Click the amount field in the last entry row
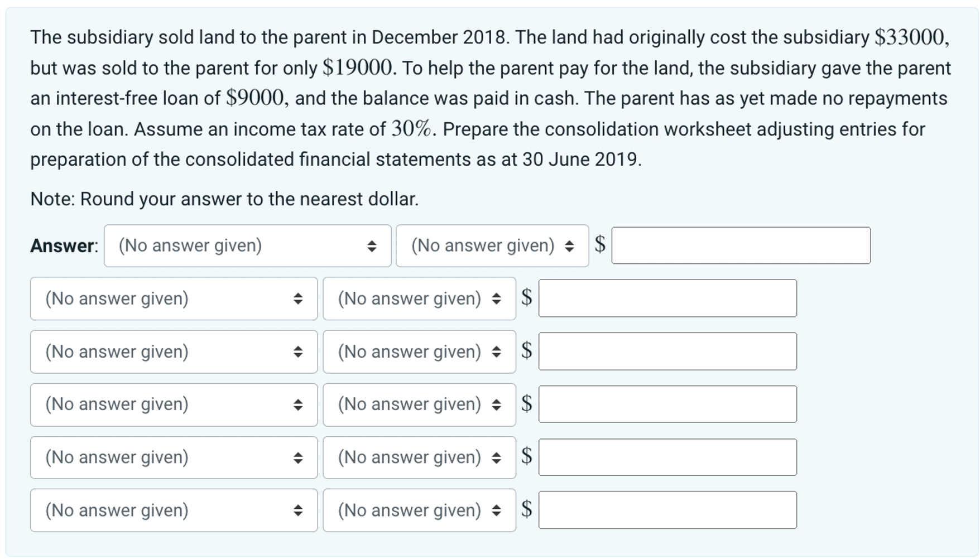This screenshot has width=980, height=559. 667,509
